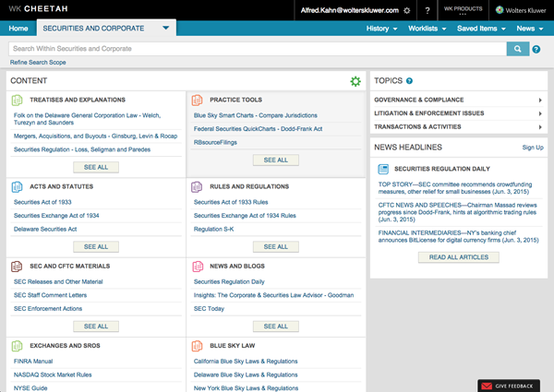
Task: Click See All under Acts and Statutes
Action: 95,247
